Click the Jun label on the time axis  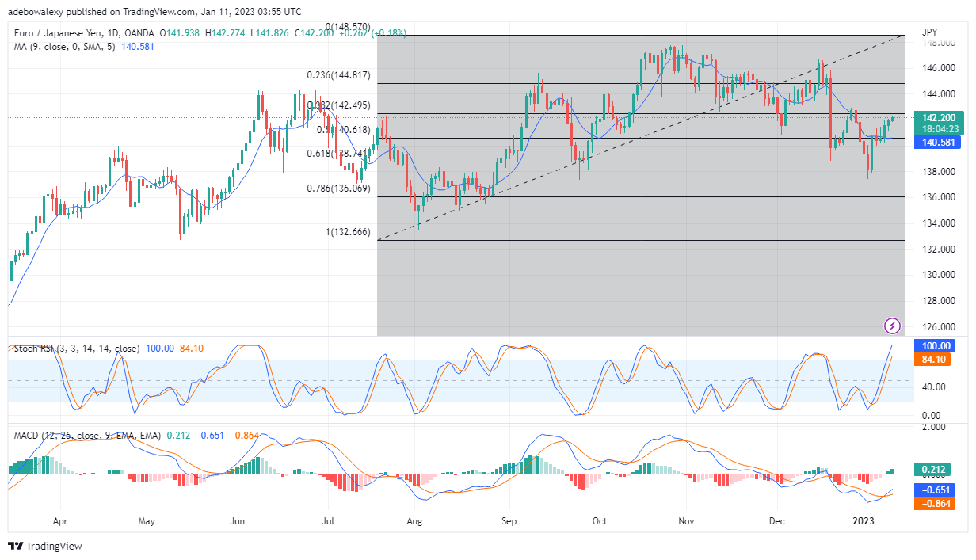tap(237, 522)
